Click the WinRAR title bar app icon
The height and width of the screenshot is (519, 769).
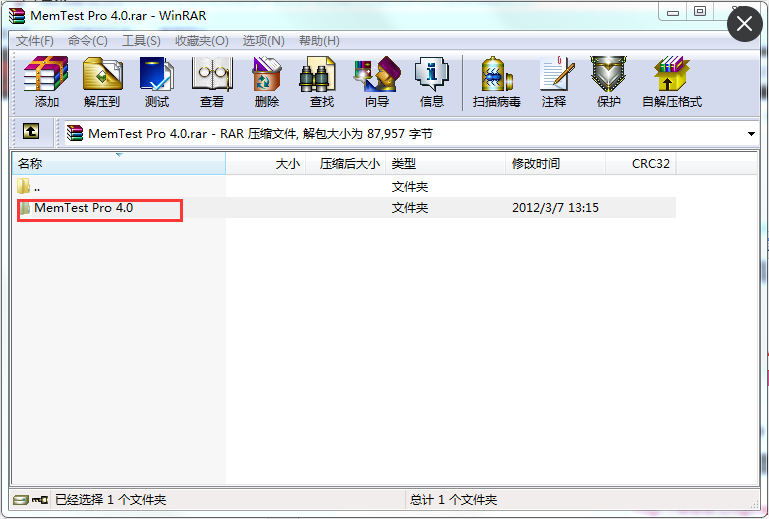pos(17,16)
